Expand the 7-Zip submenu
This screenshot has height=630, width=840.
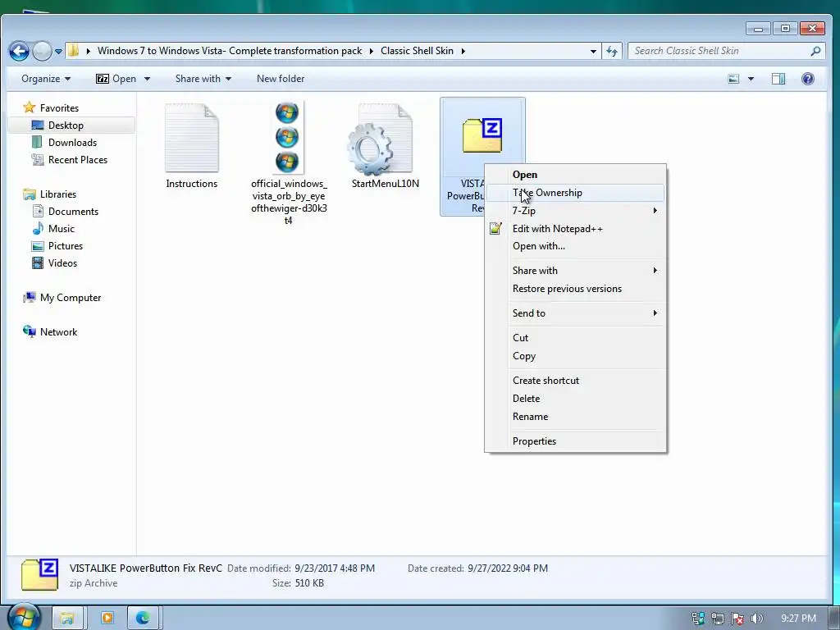(575, 211)
